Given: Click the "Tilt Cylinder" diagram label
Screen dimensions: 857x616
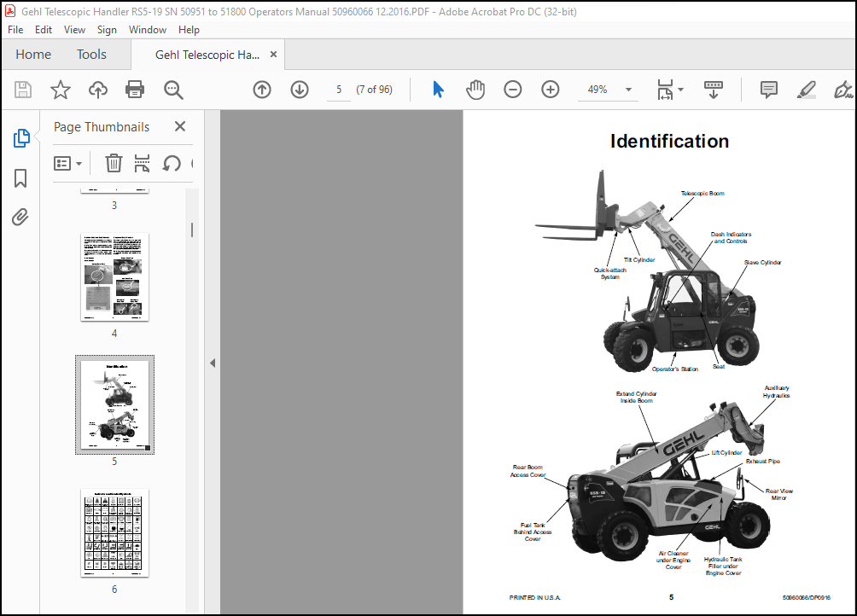Looking at the screenshot, I should tap(639, 260).
